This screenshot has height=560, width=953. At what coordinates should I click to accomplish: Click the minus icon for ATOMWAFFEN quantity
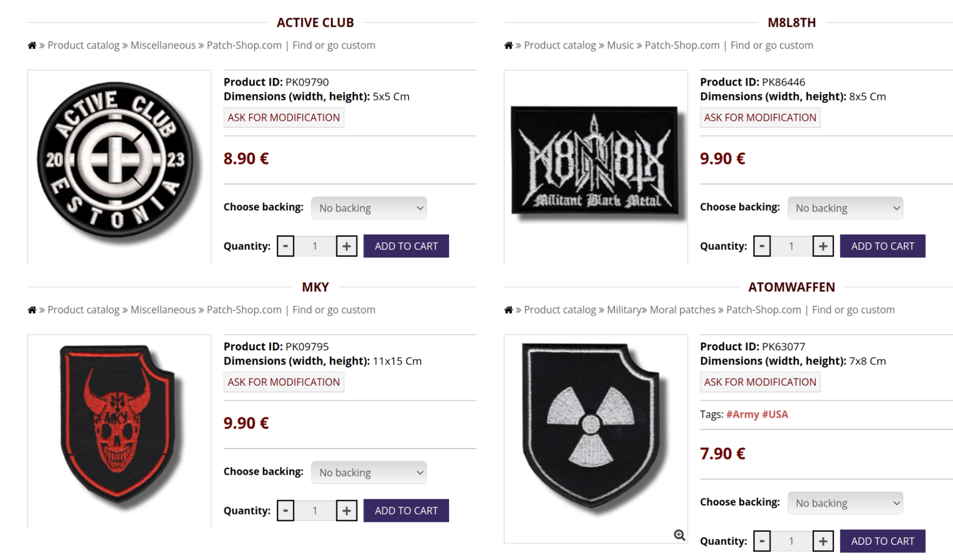pyautogui.click(x=762, y=541)
